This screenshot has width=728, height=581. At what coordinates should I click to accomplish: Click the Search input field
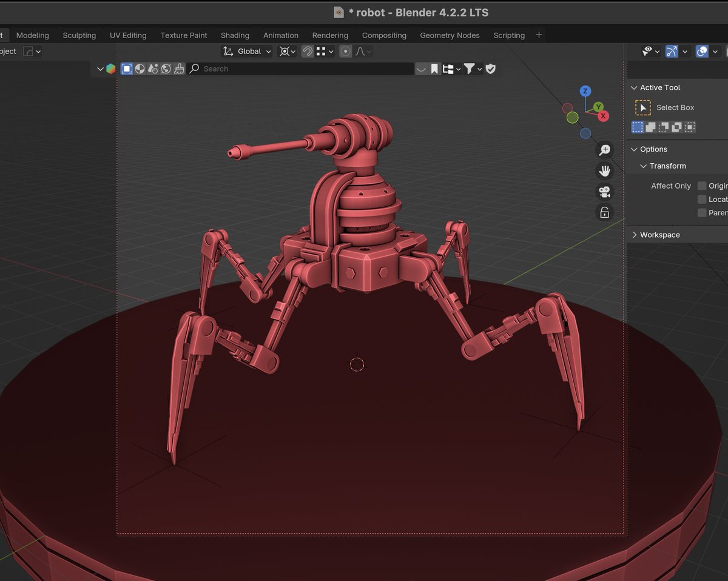click(x=300, y=69)
